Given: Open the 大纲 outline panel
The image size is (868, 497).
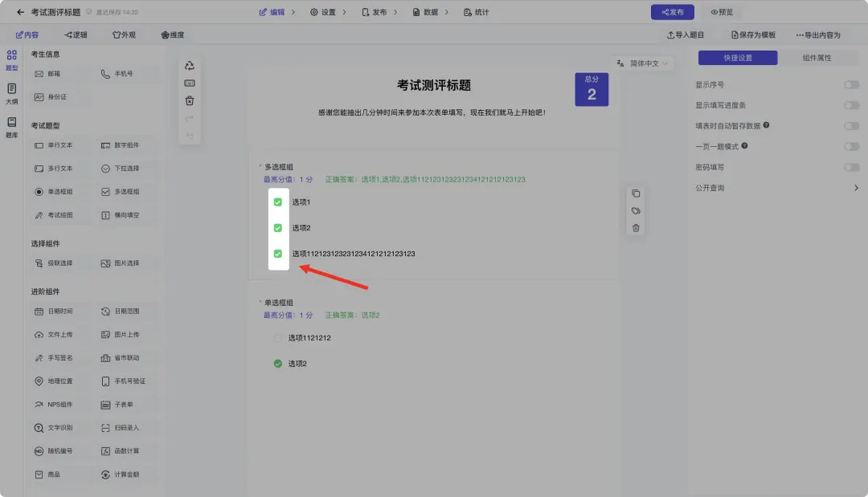Looking at the screenshot, I should pos(11,93).
